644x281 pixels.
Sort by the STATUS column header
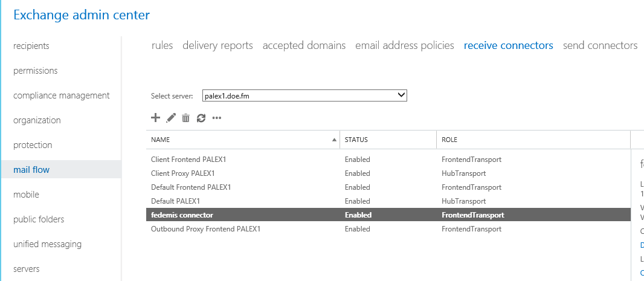coord(356,140)
